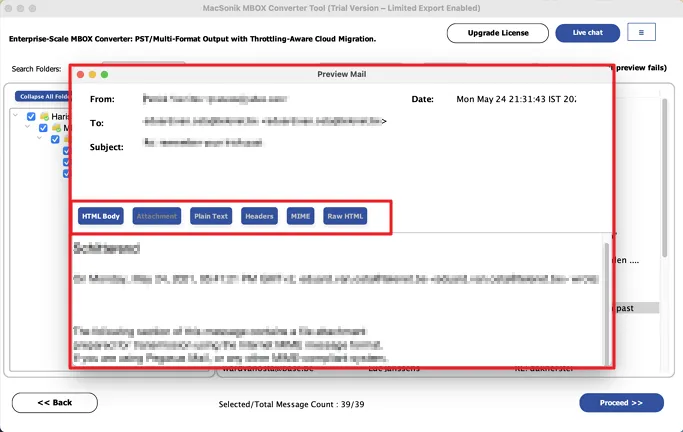Show the Plain Text view
This screenshot has height=432, width=683.
click(211, 216)
